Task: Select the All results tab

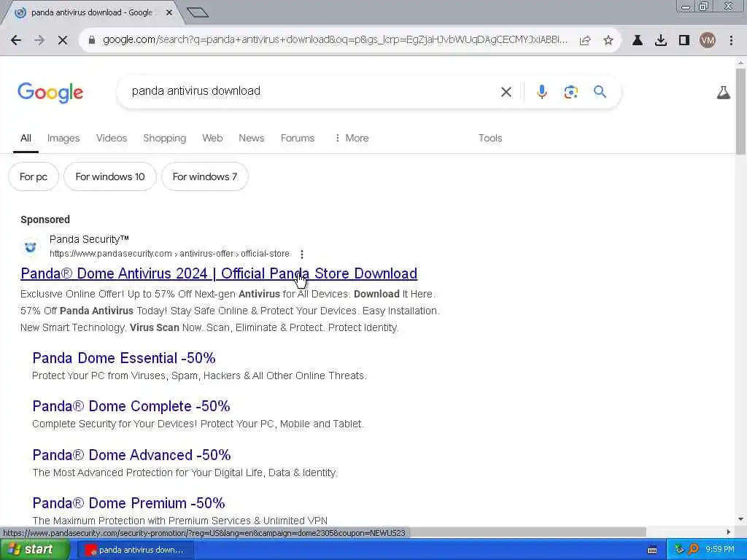Action: [26, 138]
